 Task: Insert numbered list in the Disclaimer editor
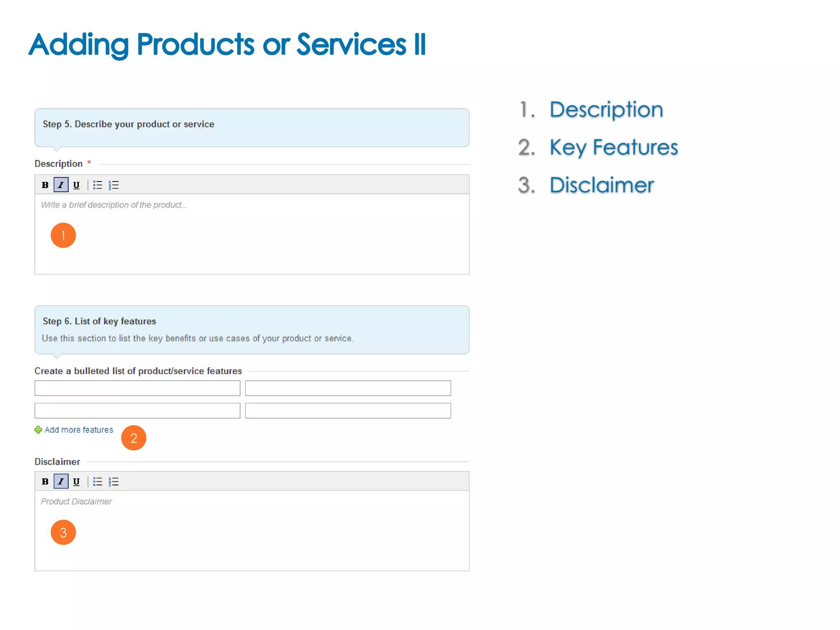click(114, 482)
